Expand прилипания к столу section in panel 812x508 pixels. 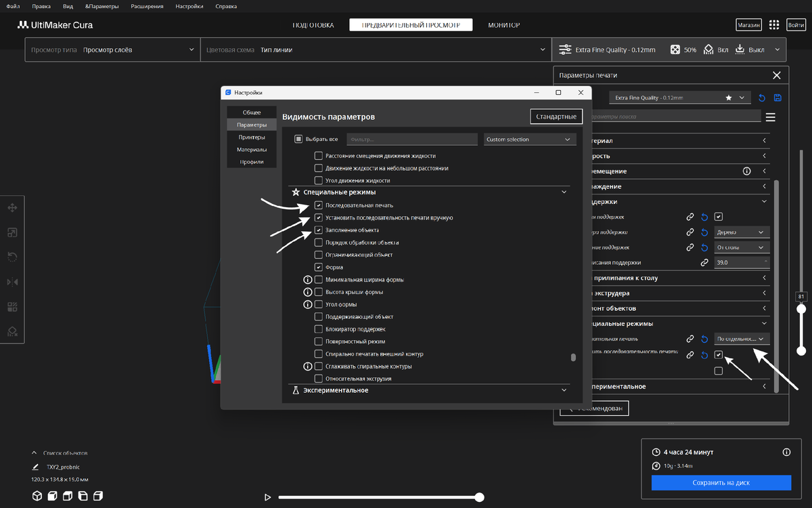(x=765, y=278)
